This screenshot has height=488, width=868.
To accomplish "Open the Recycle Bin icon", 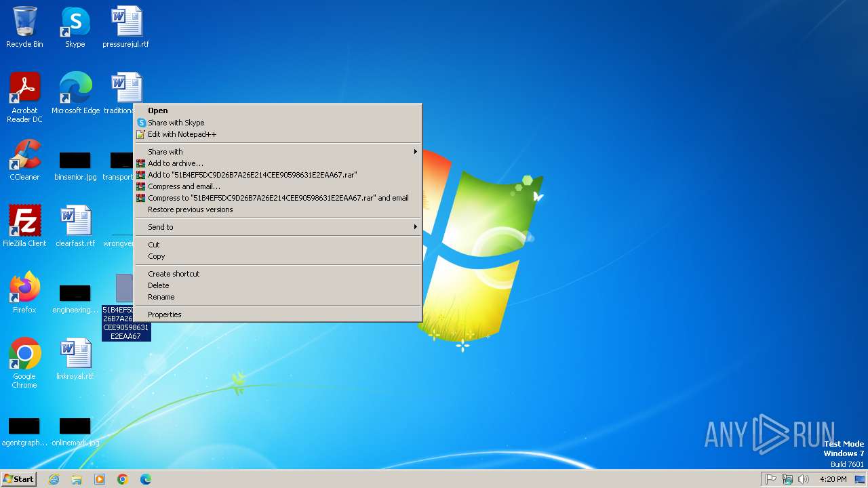I will point(24,27).
